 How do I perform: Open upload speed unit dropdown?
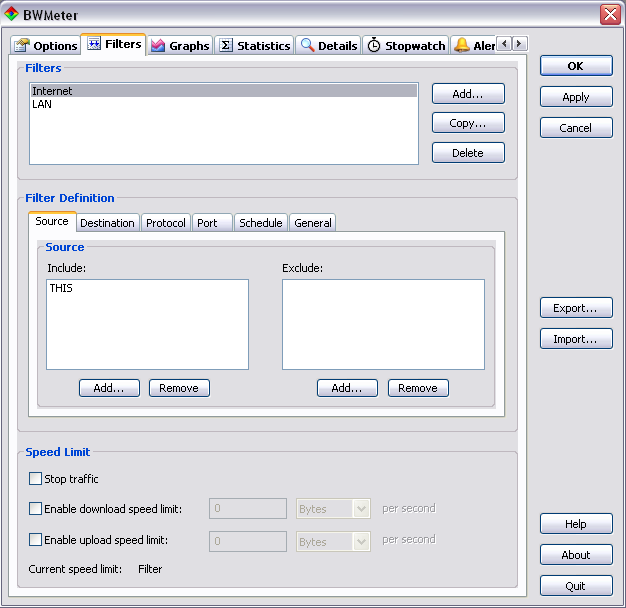[x=361, y=541]
